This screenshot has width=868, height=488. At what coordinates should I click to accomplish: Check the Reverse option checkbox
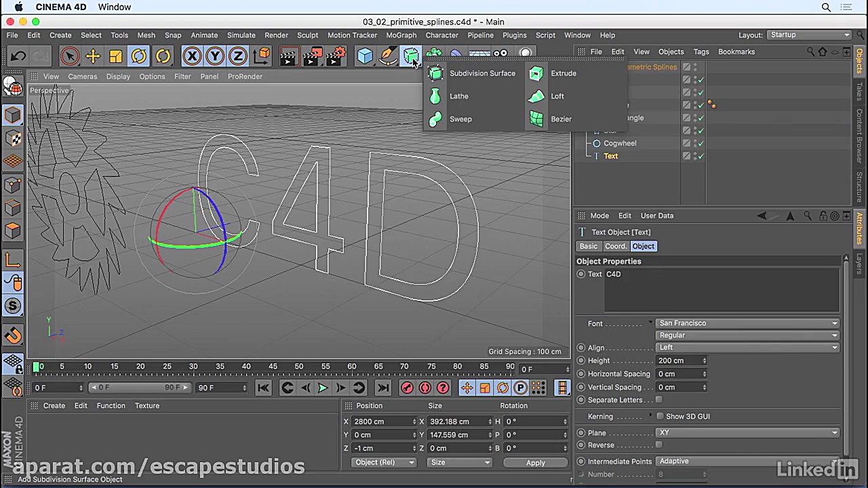click(659, 445)
